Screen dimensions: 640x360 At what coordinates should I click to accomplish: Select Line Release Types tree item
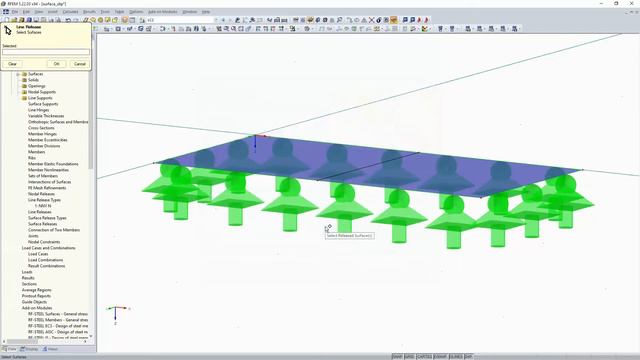(x=44, y=200)
